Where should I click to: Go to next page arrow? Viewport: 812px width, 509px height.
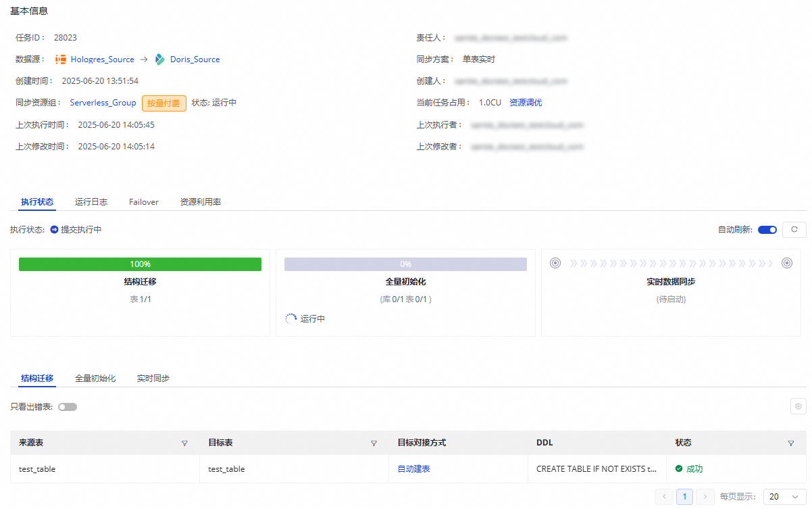(x=705, y=497)
